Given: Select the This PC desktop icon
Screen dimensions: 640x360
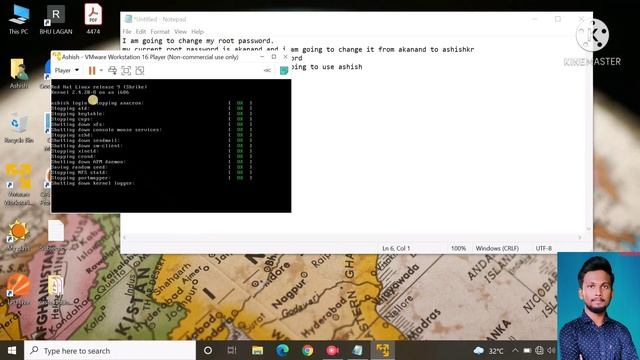Looking at the screenshot, I should pyautogui.click(x=19, y=19).
